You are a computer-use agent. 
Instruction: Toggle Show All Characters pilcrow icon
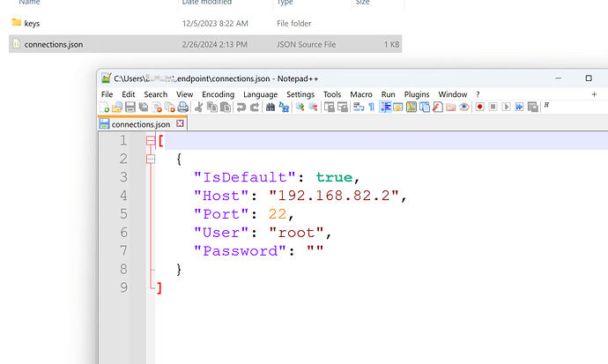click(x=372, y=107)
